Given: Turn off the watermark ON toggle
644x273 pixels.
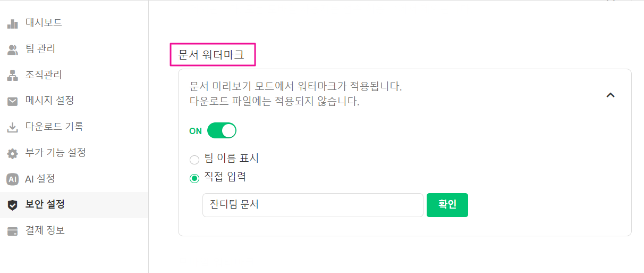Looking at the screenshot, I should (x=222, y=130).
